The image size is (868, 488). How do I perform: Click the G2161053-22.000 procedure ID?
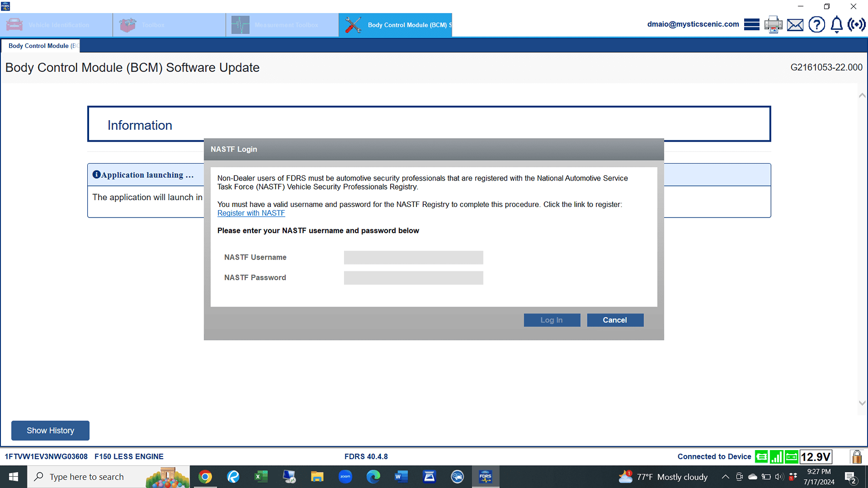[826, 67]
